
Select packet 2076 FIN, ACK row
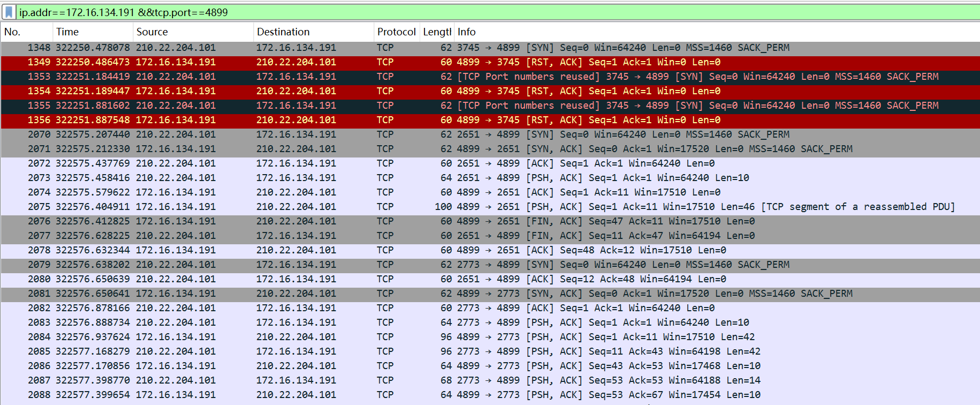coord(490,221)
